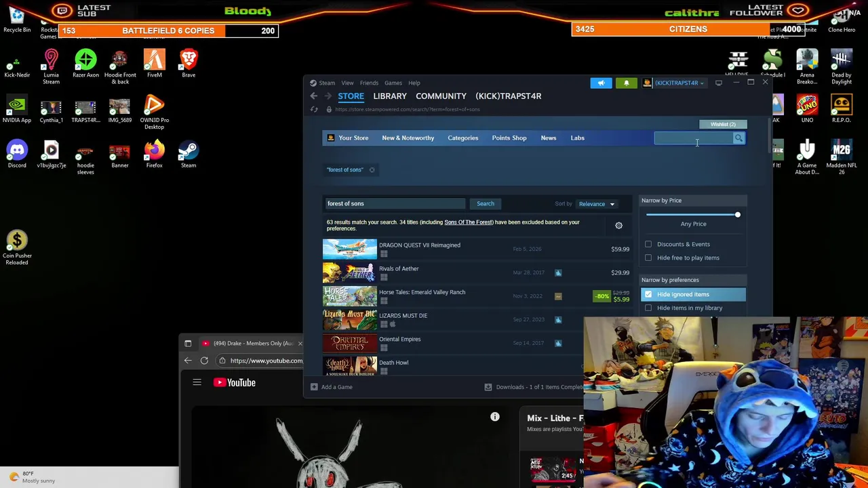This screenshot has width=868, height=488.
Task: Open Dead by Daylight desktop shortcut
Action: pyautogui.click(x=842, y=67)
